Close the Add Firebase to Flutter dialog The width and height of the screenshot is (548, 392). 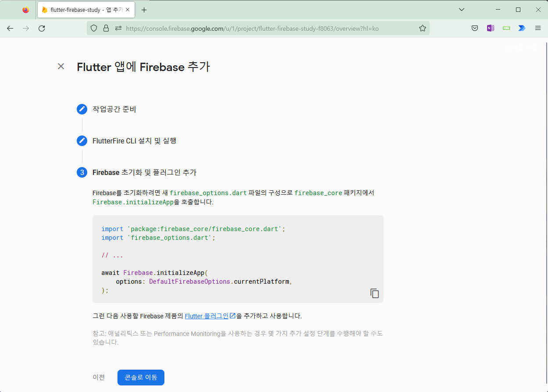click(61, 66)
